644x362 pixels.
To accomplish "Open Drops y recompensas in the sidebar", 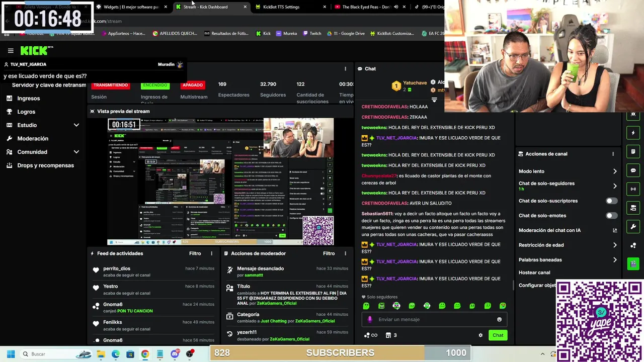I will (45, 165).
